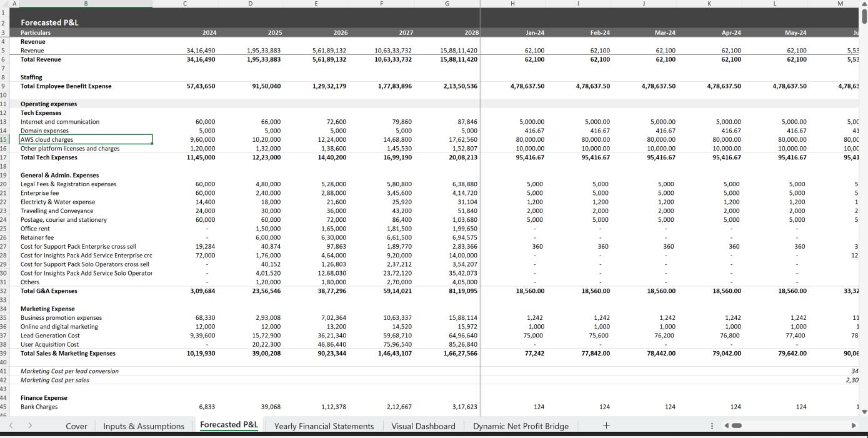Select 2024 Total Revenue value 34,16,490
The image size is (868, 438).
[201, 59]
